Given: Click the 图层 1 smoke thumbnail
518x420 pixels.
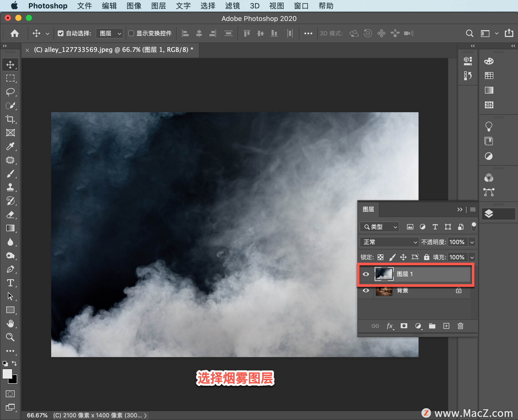Looking at the screenshot, I should coord(384,274).
